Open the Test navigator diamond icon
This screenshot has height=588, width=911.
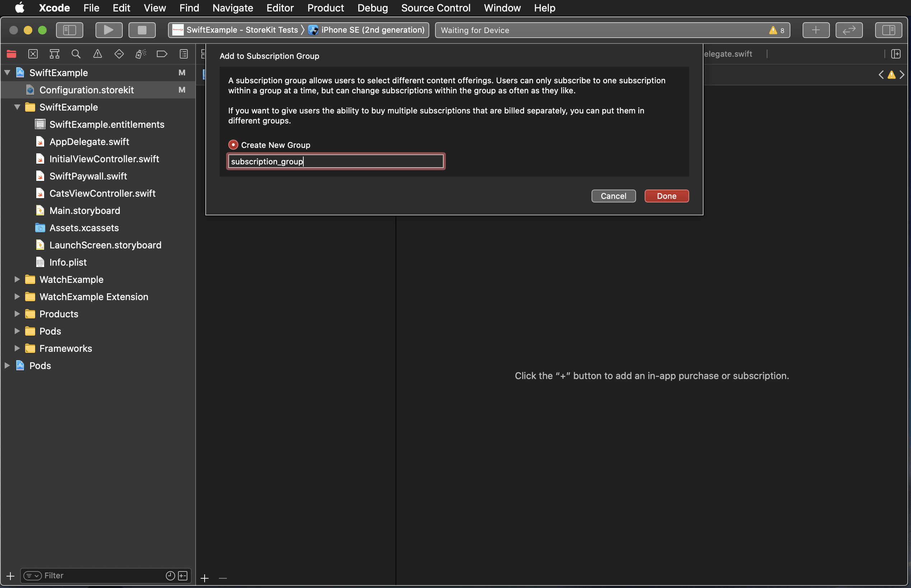tap(119, 54)
